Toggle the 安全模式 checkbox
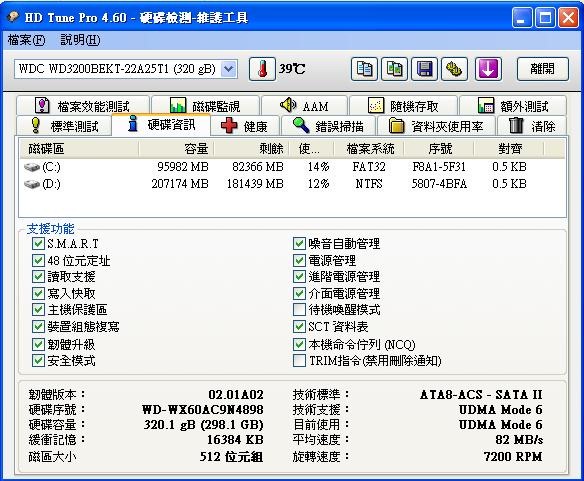Viewport: 584px width, 481px height. (x=38, y=360)
